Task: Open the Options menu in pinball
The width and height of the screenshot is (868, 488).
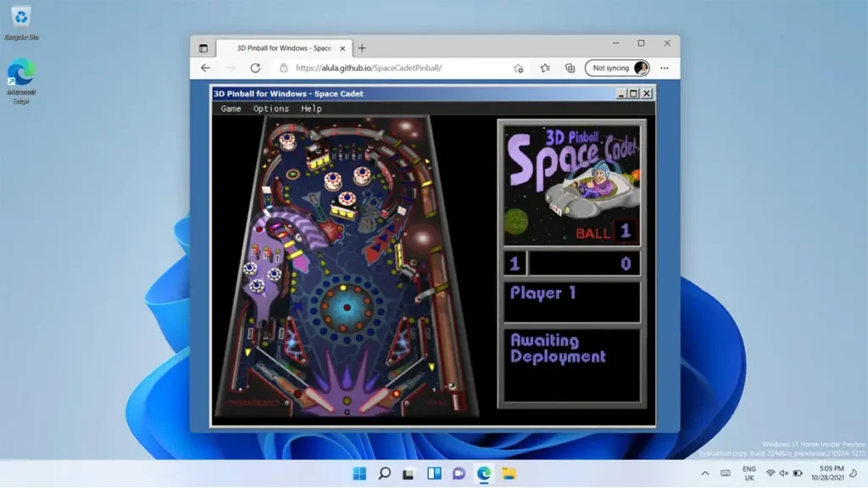Action: click(x=271, y=108)
